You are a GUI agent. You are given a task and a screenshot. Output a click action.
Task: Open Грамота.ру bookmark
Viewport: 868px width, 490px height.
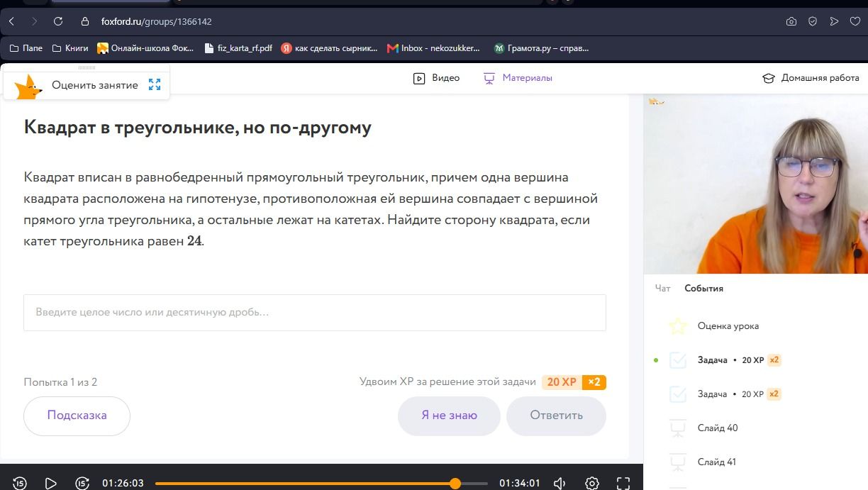point(542,48)
